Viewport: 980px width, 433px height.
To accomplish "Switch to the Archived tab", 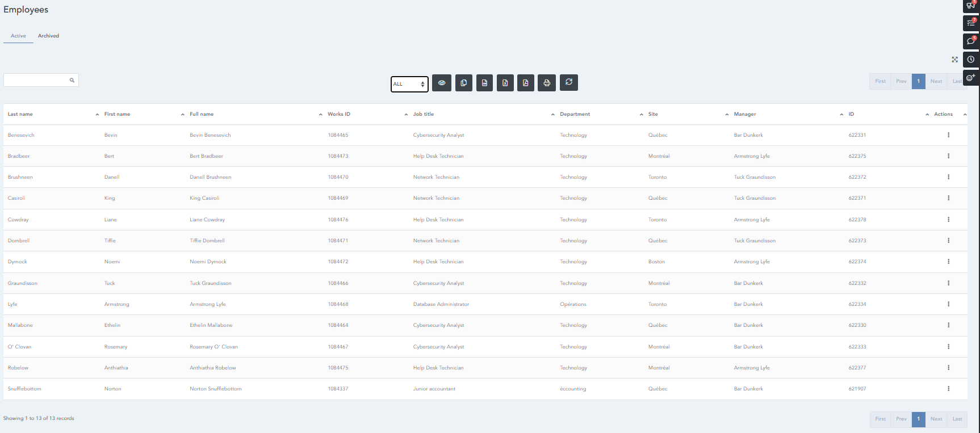I will [x=48, y=36].
